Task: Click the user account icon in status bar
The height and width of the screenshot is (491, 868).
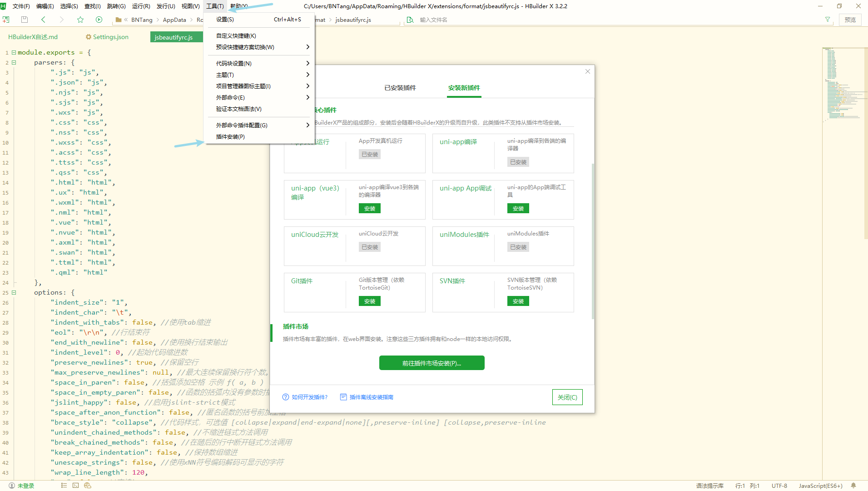Action: point(12,486)
